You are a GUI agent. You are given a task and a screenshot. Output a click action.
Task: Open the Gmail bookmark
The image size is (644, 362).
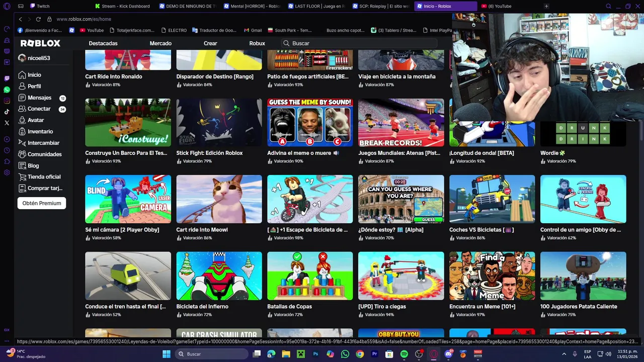click(253, 30)
